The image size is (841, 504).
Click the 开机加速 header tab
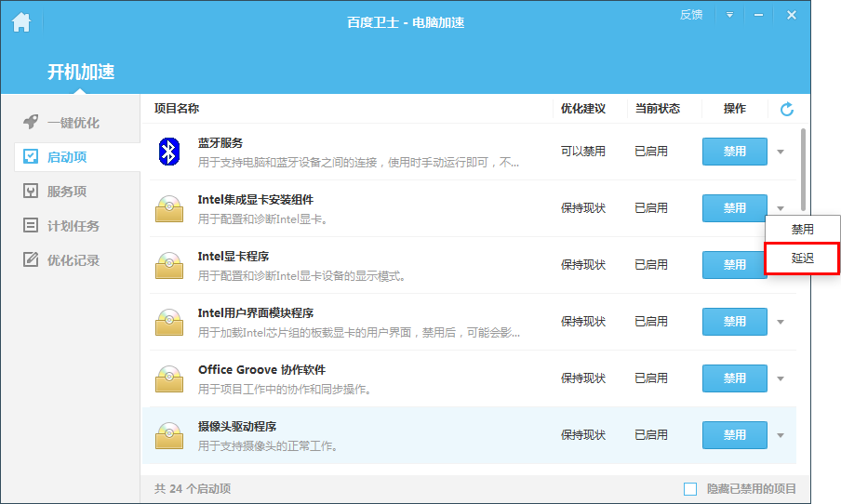tap(80, 72)
